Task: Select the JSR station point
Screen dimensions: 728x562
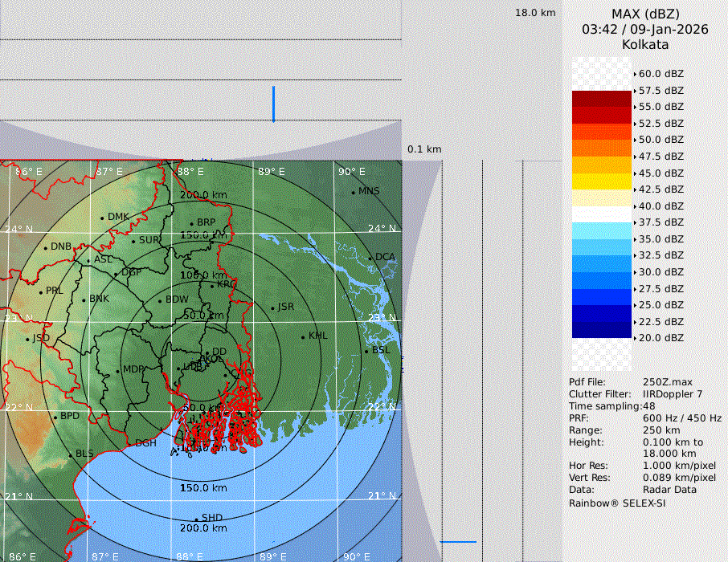Action: click(272, 307)
